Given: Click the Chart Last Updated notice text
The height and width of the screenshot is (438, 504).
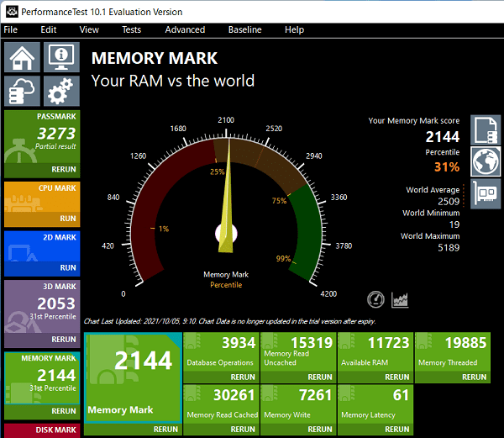Looking at the screenshot, I should pyautogui.click(x=229, y=321).
